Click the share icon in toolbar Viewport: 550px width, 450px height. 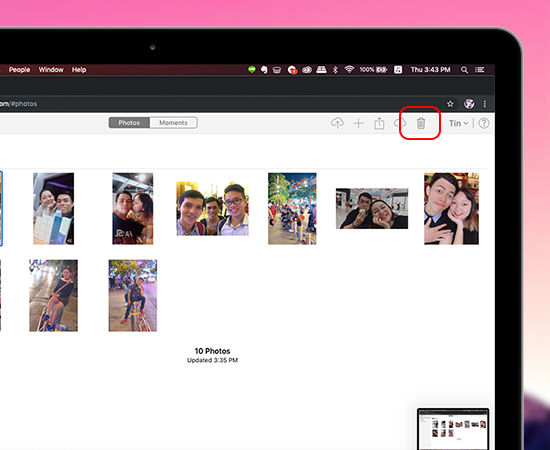[379, 123]
